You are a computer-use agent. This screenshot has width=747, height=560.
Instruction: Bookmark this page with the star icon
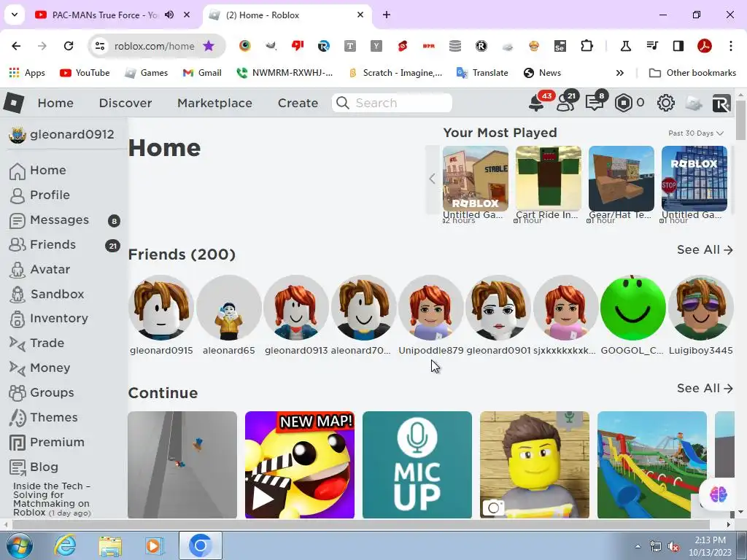coord(209,46)
